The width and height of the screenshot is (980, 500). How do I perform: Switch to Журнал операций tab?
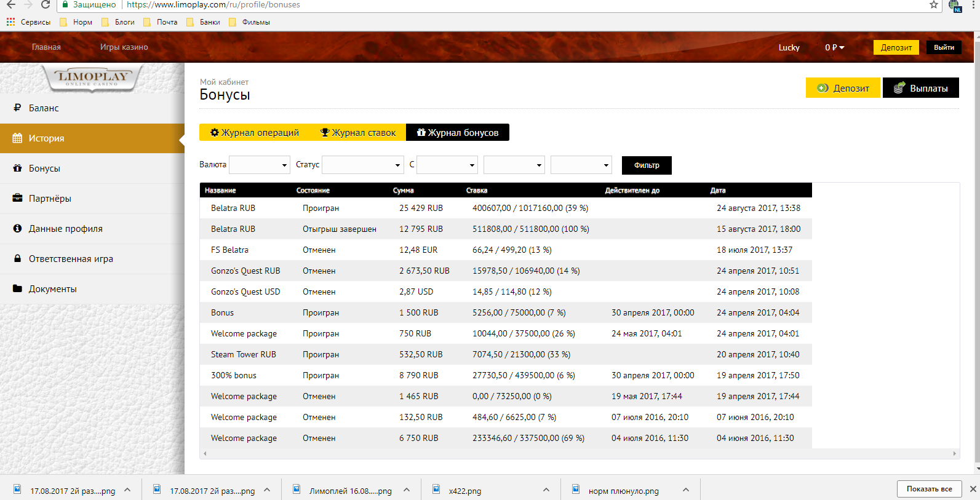(255, 132)
